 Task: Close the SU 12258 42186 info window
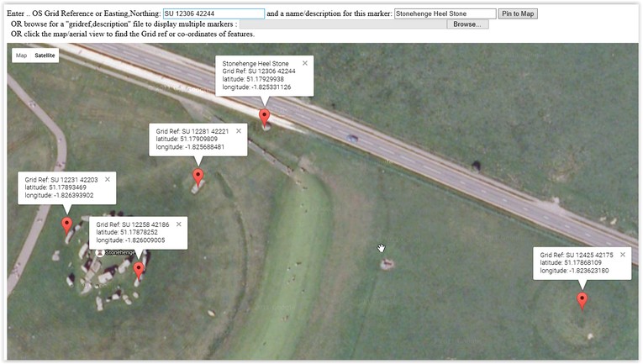[179, 224]
